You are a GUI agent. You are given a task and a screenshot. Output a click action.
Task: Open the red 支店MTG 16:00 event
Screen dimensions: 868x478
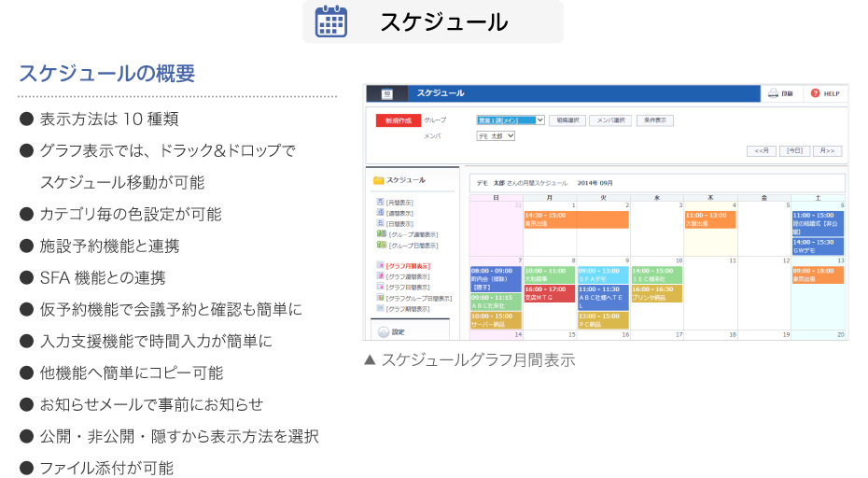point(548,294)
